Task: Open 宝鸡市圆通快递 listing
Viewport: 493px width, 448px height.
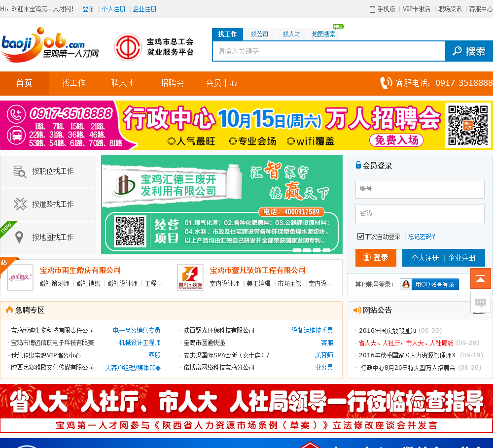Action: (205, 343)
